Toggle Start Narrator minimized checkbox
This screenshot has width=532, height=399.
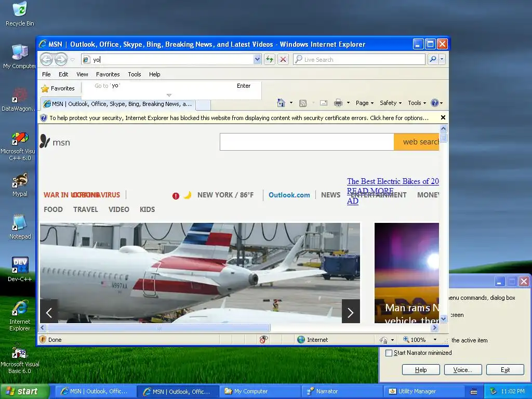(x=389, y=353)
